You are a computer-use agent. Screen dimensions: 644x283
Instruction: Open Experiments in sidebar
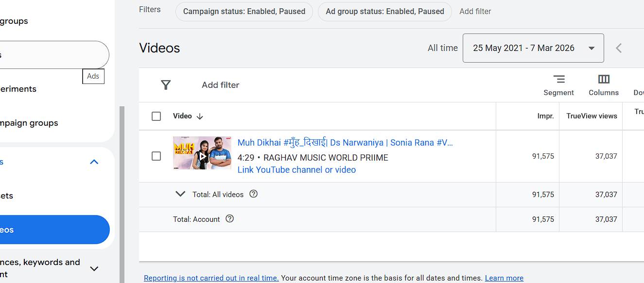point(18,89)
